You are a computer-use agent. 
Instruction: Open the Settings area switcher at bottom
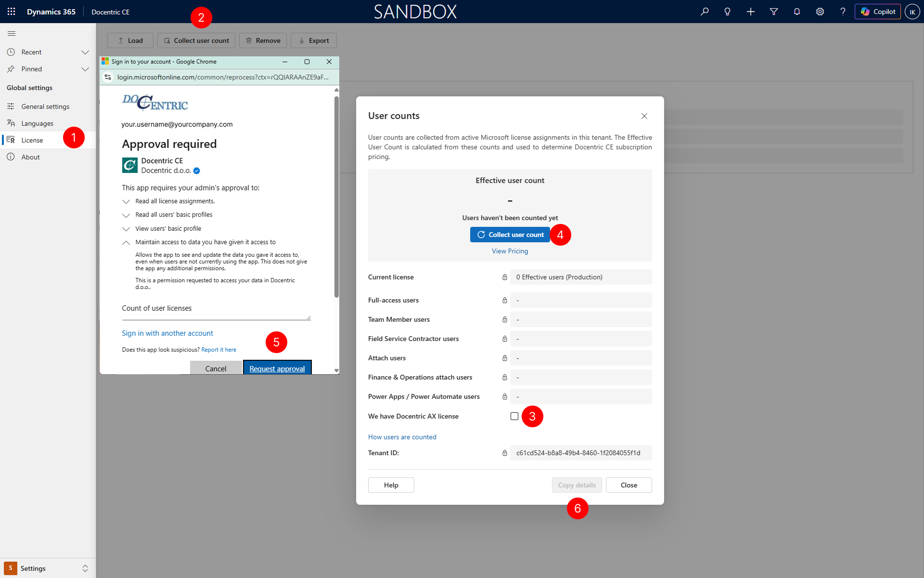click(48, 568)
